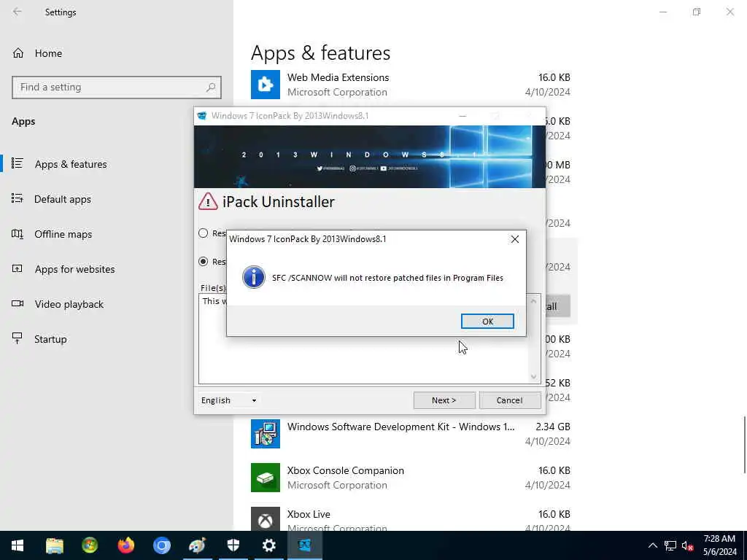Click the Xbox Live app icon
Image resolution: width=747 pixels, height=560 pixels.
click(x=266, y=519)
